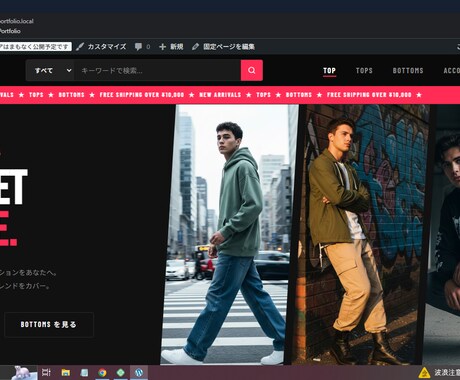Viewport: 460px width, 380px height.
Task: Expand the すべて category dropdown
Action: click(x=50, y=70)
